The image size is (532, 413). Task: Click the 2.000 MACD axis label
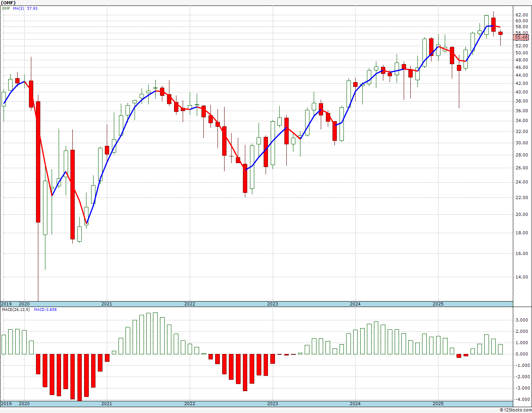(x=522, y=331)
